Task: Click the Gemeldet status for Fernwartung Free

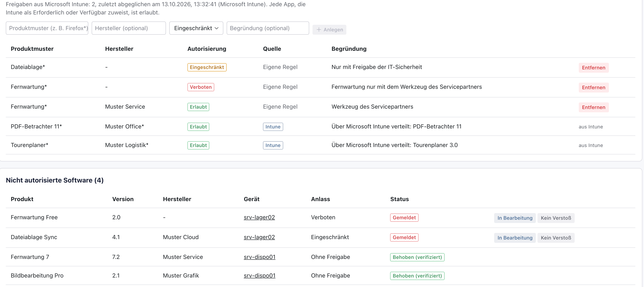Action: point(404,217)
